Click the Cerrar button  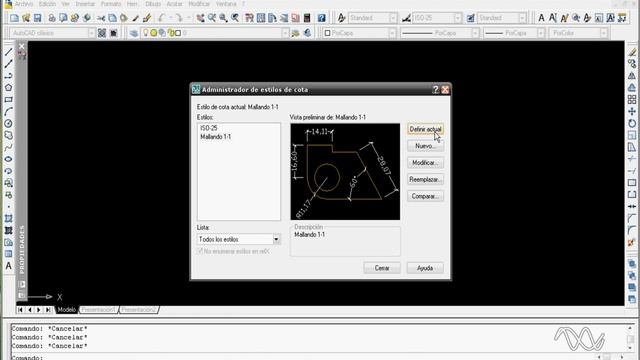pyautogui.click(x=382, y=268)
